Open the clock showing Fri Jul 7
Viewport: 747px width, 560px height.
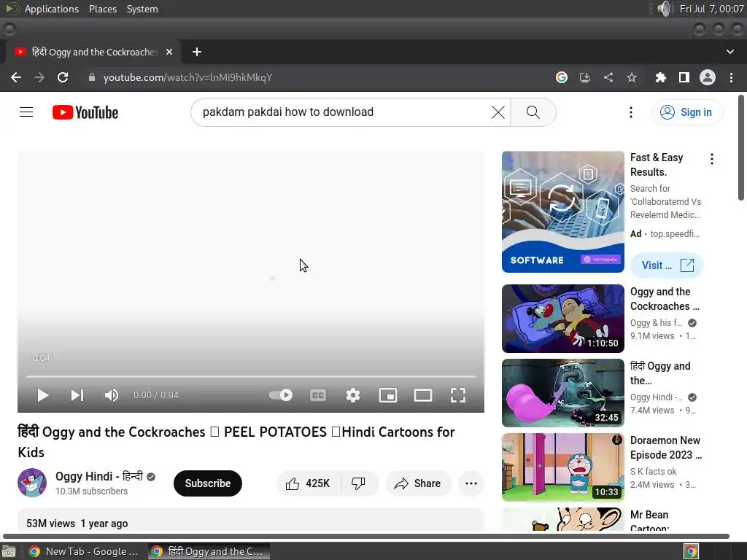[711, 9]
